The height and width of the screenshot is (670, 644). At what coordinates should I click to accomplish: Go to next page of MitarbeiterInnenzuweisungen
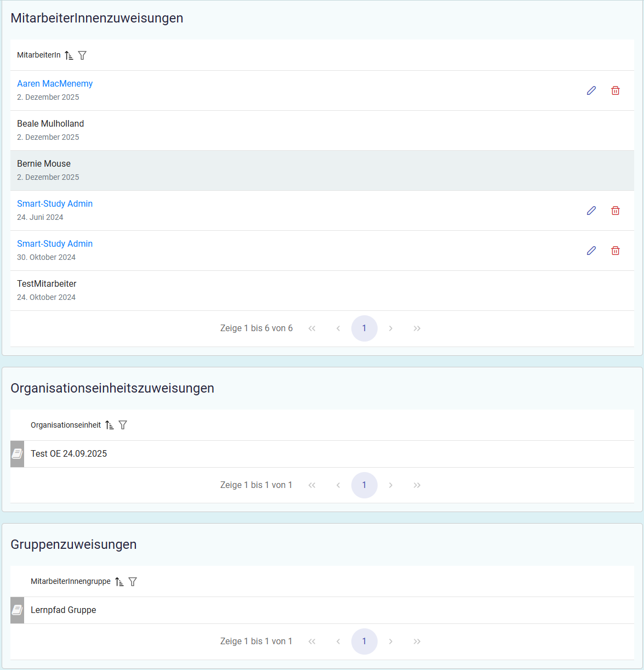(x=391, y=328)
